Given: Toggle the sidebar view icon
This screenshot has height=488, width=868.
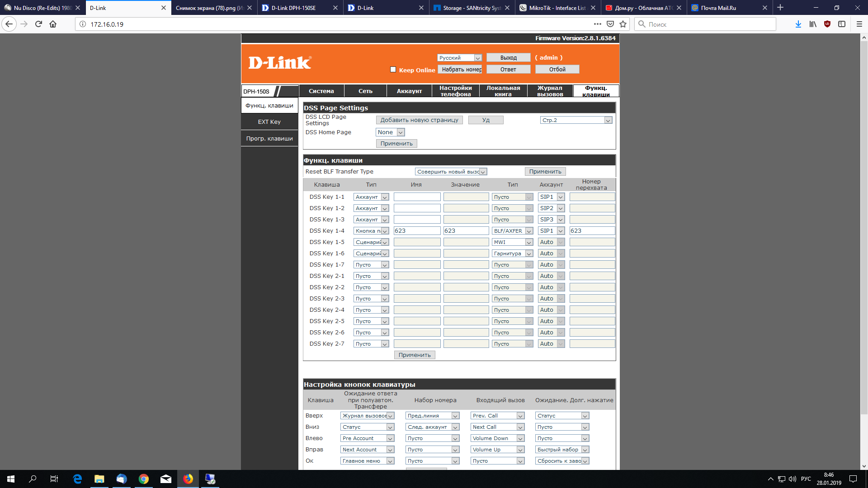Looking at the screenshot, I should [x=841, y=24].
